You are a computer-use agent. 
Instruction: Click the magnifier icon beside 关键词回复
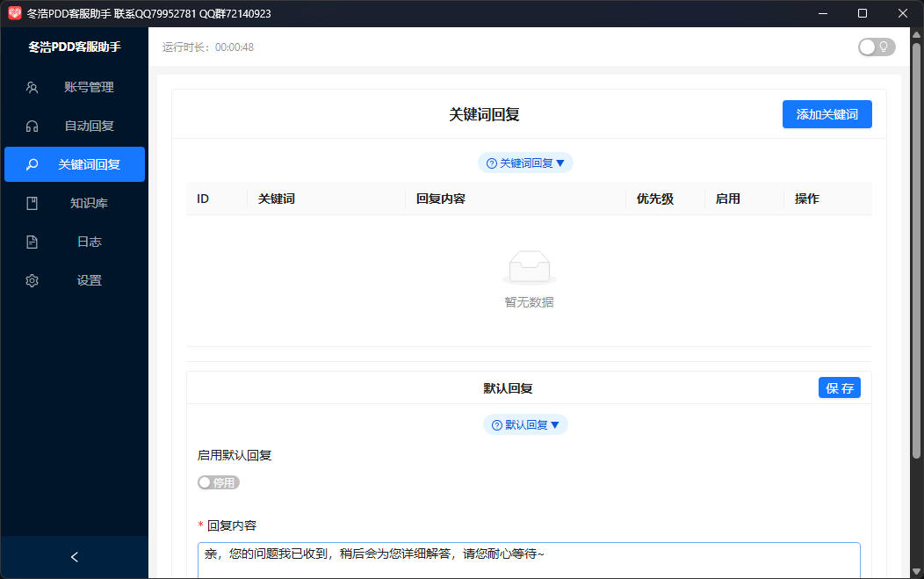32,164
